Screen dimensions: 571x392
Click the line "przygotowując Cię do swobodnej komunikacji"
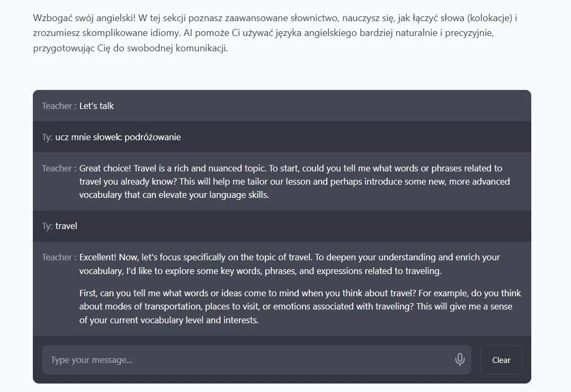130,49
